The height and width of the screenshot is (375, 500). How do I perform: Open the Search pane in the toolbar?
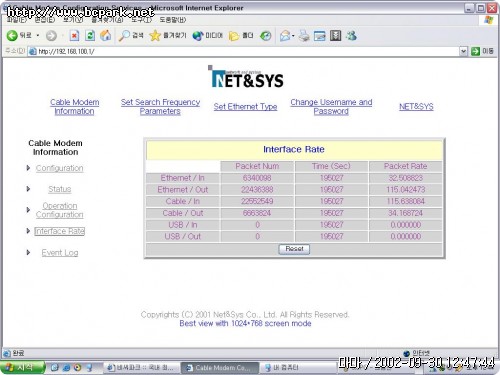click(x=131, y=36)
